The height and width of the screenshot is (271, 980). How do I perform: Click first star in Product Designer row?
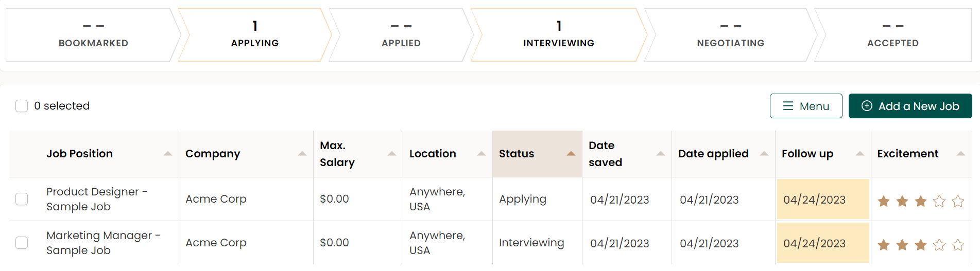tap(884, 201)
